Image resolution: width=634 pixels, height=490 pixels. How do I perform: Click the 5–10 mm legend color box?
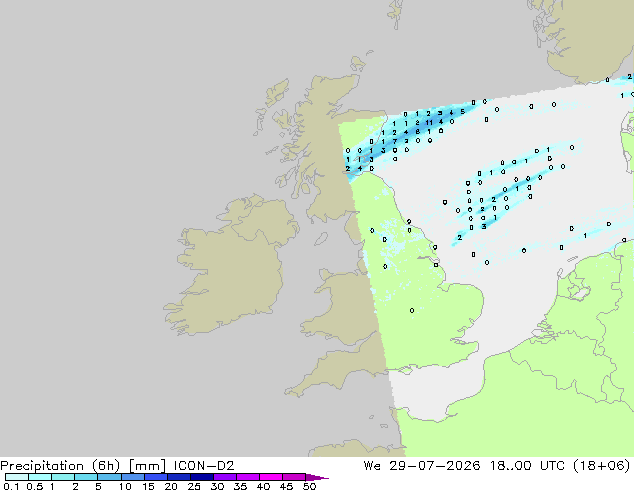[109, 477]
